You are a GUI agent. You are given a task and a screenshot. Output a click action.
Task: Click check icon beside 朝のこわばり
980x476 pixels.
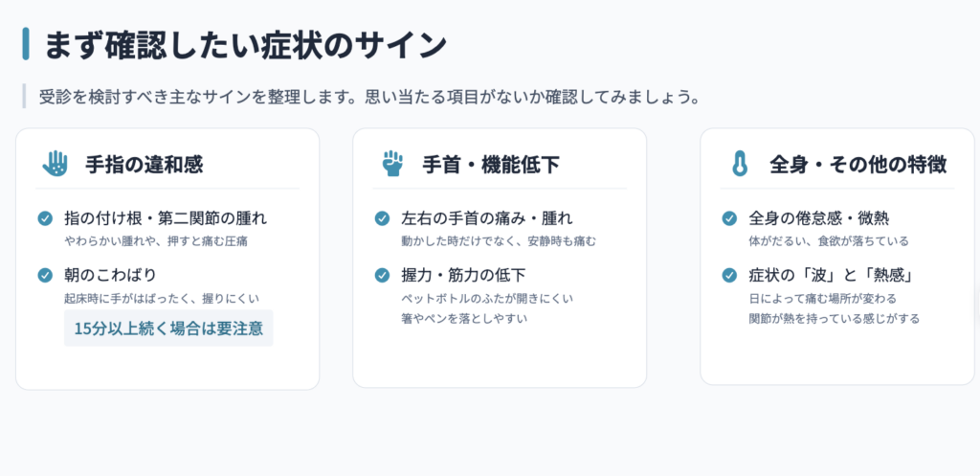45,275
